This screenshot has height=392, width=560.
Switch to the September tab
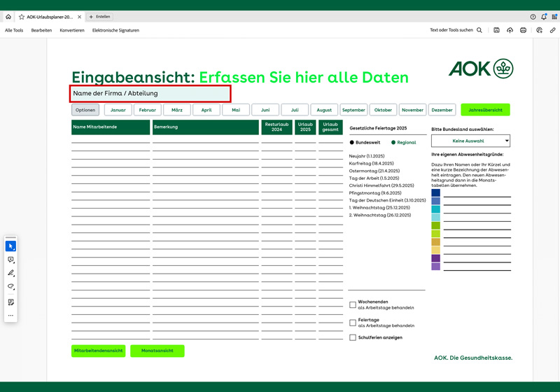[x=353, y=110]
